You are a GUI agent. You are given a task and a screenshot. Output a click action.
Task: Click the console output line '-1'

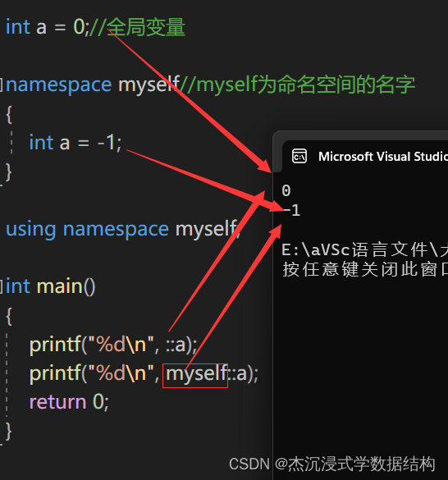[x=291, y=211]
